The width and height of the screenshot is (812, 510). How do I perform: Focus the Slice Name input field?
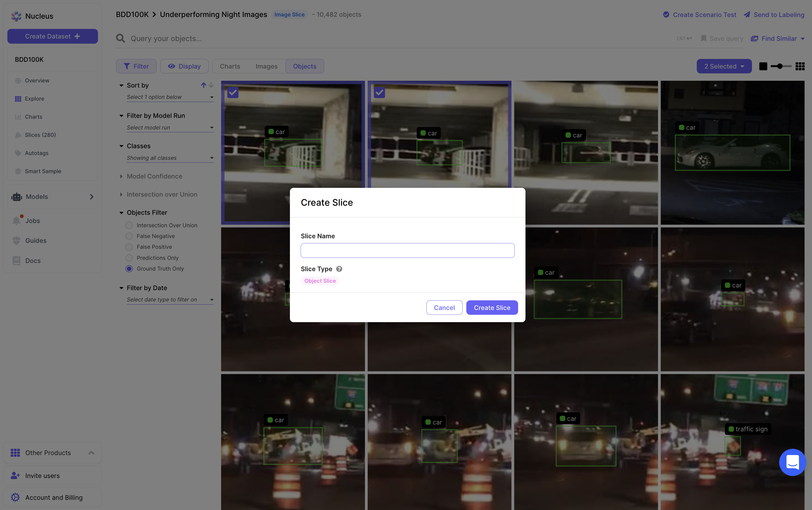[407, 251]
